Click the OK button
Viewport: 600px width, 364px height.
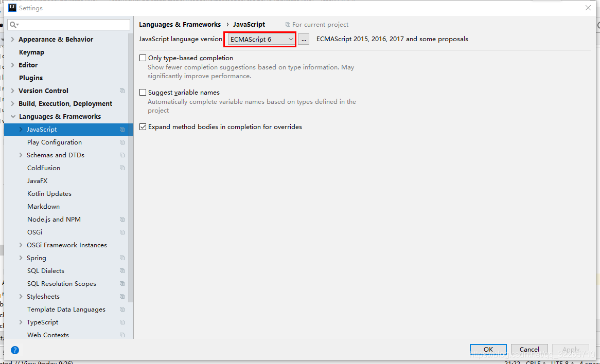click(x=487, y=349)
